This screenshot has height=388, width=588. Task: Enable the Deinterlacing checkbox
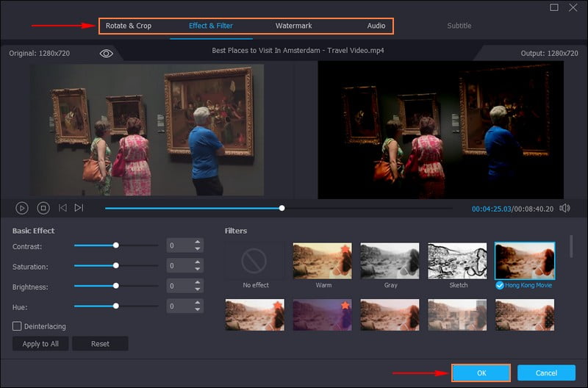(x=17, y=326)
